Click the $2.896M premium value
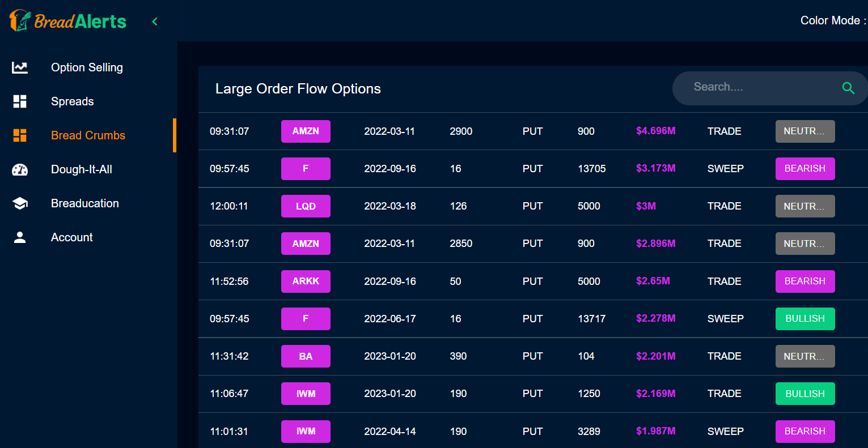 click(655, 244)
